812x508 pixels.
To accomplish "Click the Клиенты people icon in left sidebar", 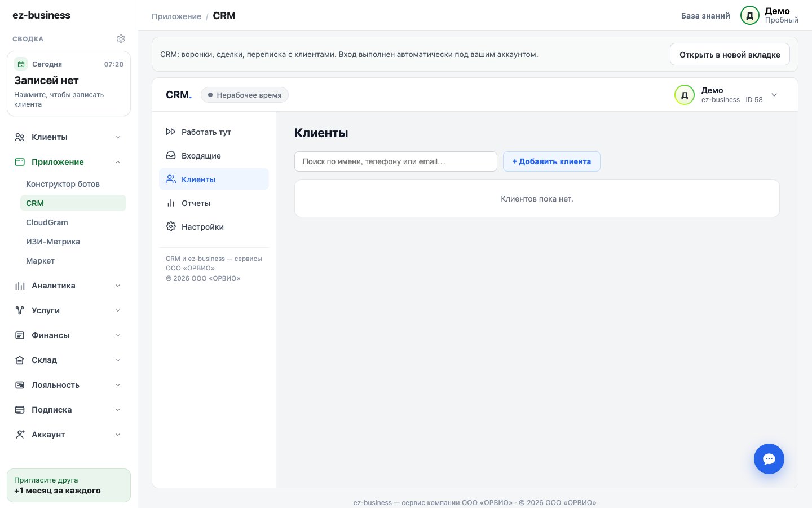I will pyautogui.click(x=20, y=137).
